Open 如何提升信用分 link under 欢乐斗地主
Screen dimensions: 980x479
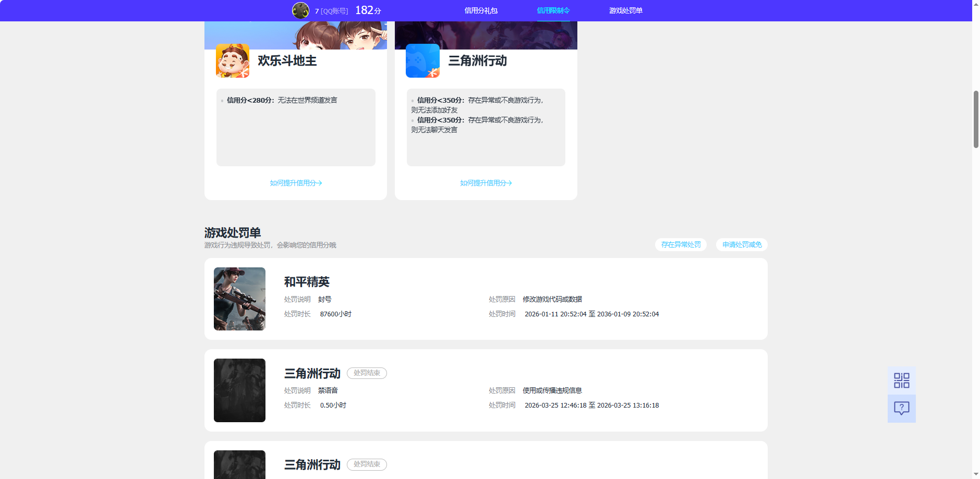pos(296,183)
